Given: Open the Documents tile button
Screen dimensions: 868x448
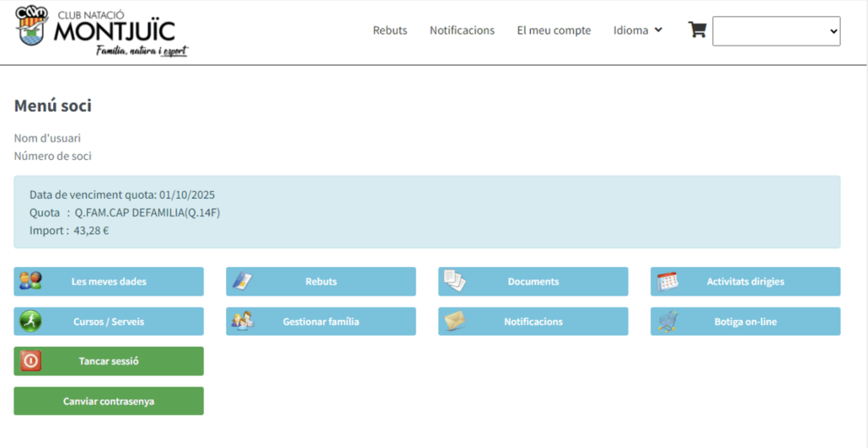Looking at the screenshot, I should (533, 281).
